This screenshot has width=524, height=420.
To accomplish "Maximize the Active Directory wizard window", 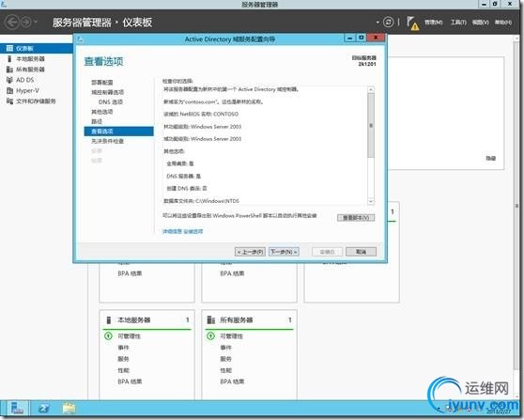I will click(361, 38).
